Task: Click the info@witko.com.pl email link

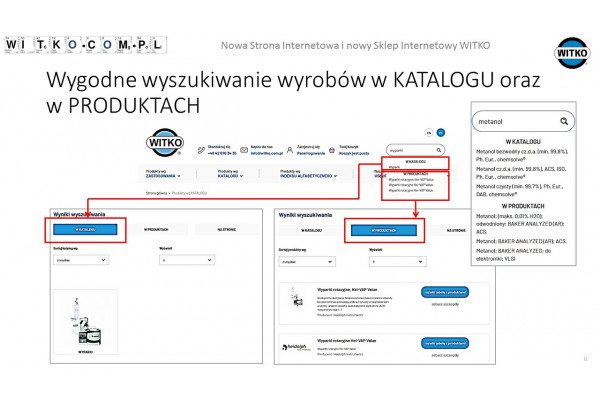Action: tap(267, 153)
